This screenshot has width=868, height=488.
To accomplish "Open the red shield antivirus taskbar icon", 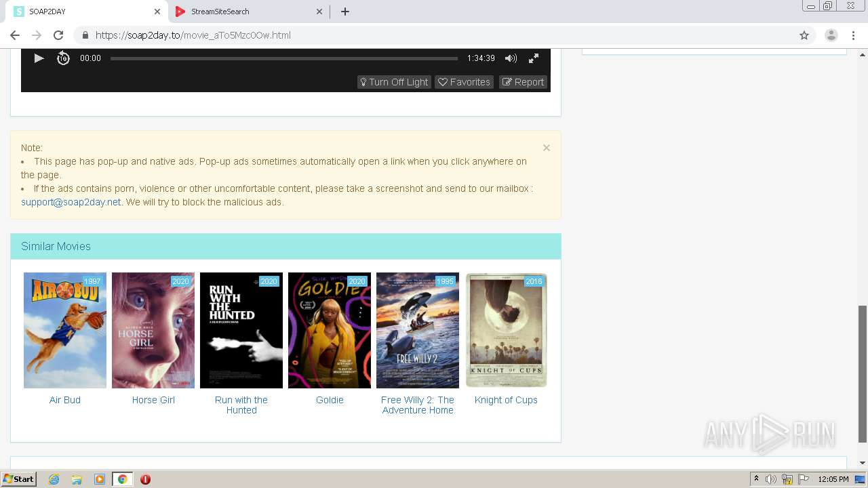I will point(145,479).
